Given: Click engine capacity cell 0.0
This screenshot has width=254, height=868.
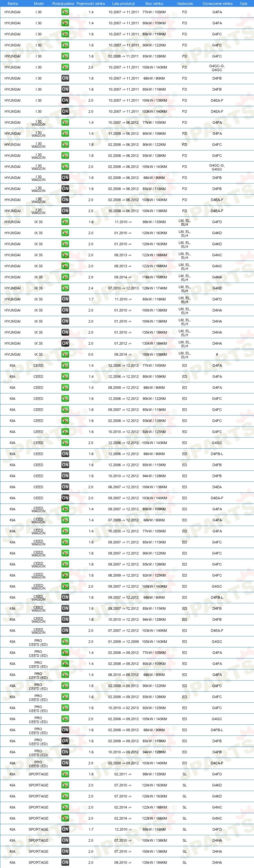Looking at the screenshot, I should click(x=91, y=354).
